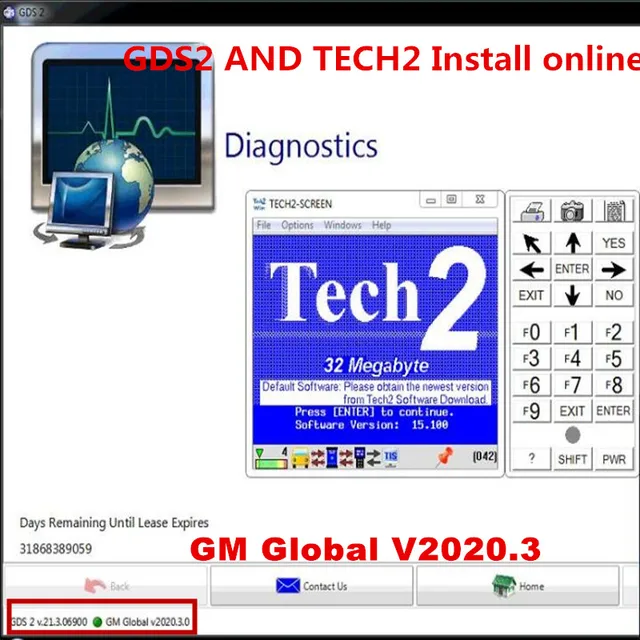Click the F8 function key
Image resolution: width=640 pixels, height=640 pixels.
(x=614, y=385)
